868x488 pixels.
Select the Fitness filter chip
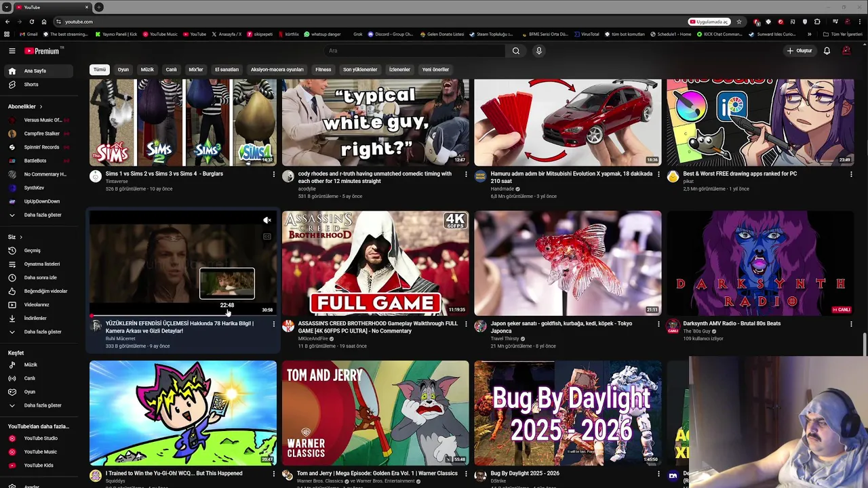323,69
